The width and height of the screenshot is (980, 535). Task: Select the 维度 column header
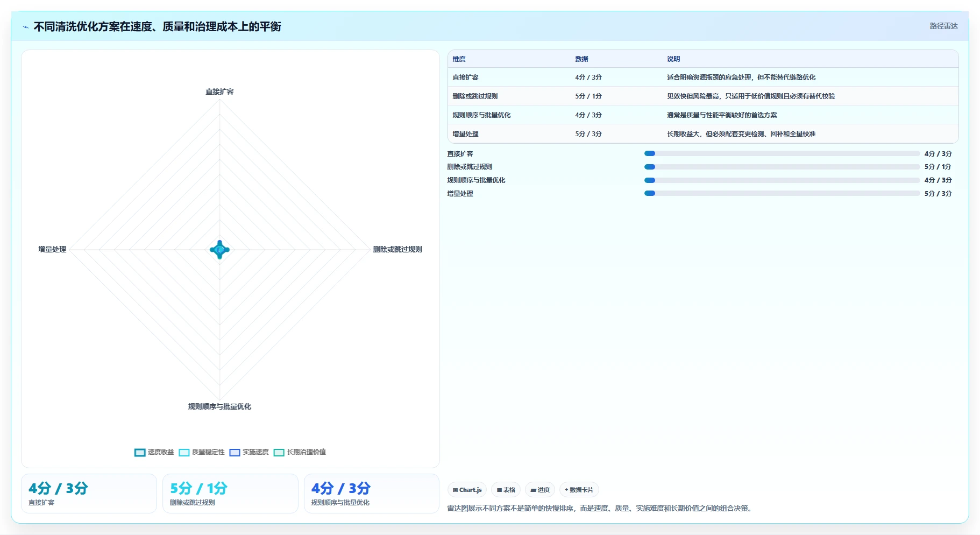point(459,59)
